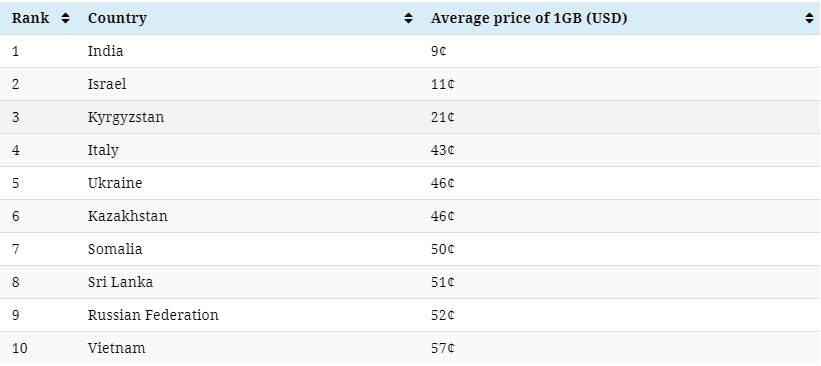Viewport: 821px width, 366px height.
Task: Select the Rank header label
Action: tap(30, 18)
